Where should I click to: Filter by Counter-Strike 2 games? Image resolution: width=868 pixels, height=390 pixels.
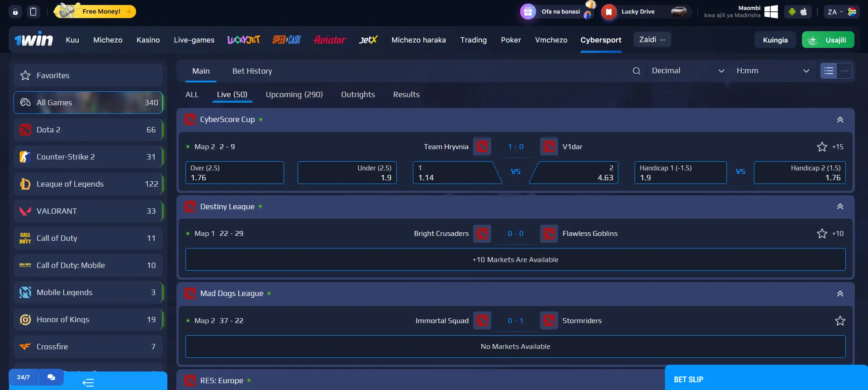88,157
